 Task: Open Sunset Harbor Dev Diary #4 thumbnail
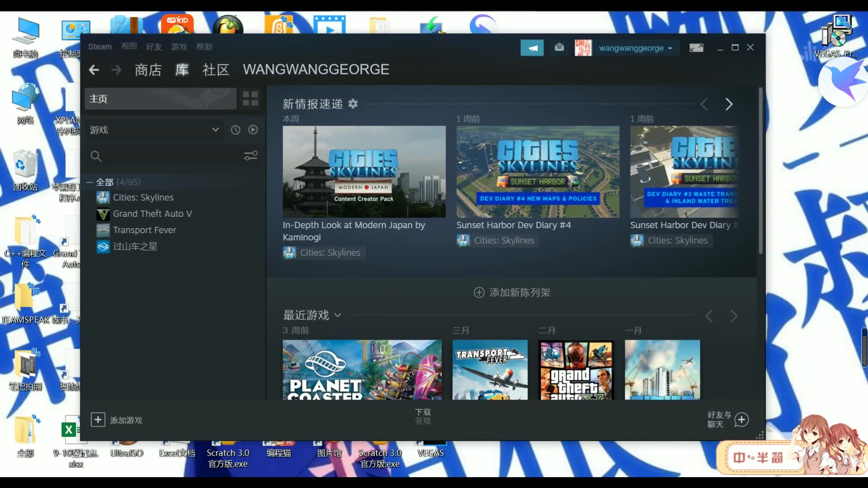pos(538,172)
